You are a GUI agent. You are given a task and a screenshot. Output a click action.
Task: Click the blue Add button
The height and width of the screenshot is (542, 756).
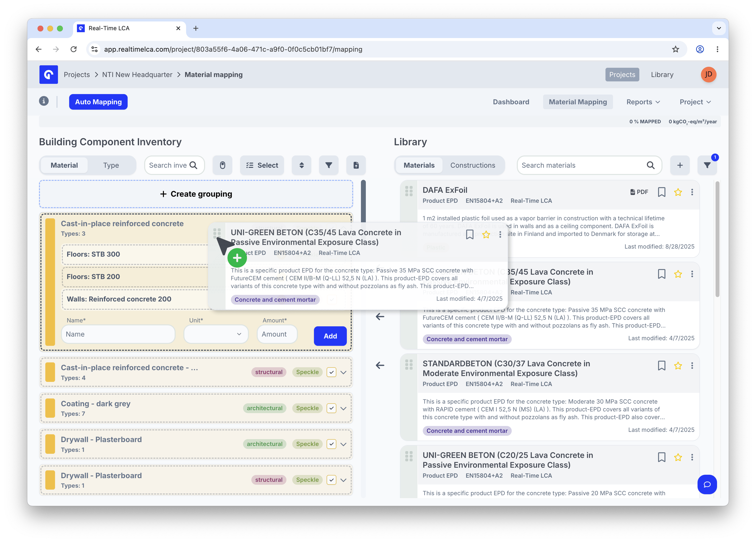(330, 336)
